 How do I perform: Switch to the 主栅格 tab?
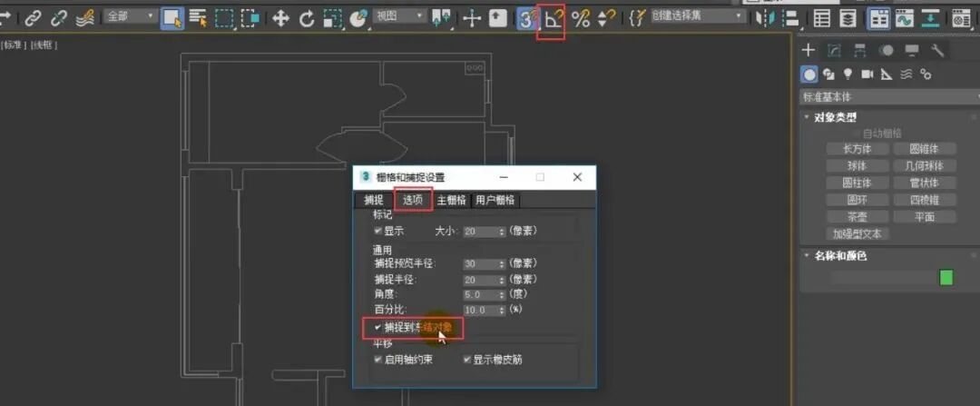[451, 200]
